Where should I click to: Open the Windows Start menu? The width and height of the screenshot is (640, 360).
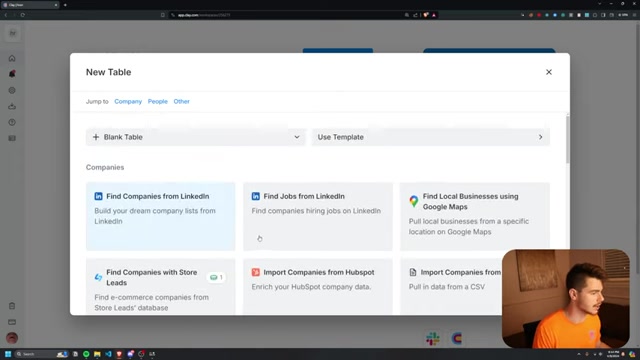tap(8, 354)
